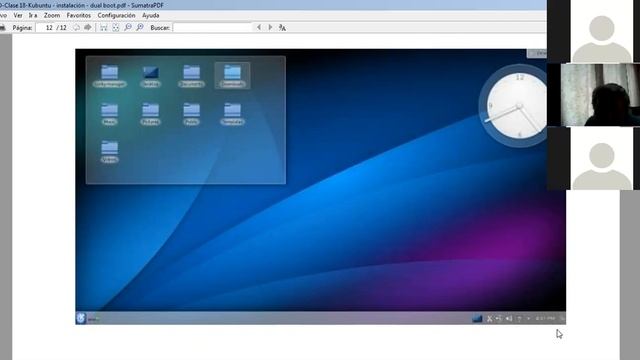Click into the Buscar search box
This screenshot has height=360, width=640.
click(x=212, y=27)
